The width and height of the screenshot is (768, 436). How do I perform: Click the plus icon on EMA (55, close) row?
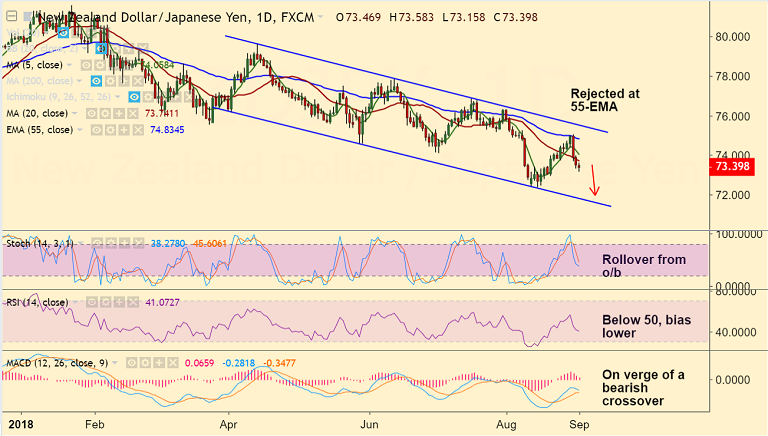click(124, 130)
